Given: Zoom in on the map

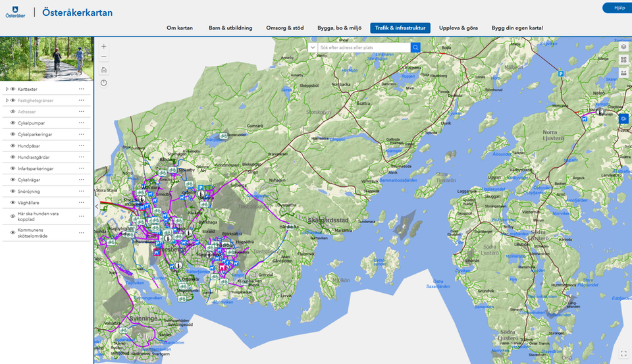Looking at the screenshot, I should (x=104, y=46).
